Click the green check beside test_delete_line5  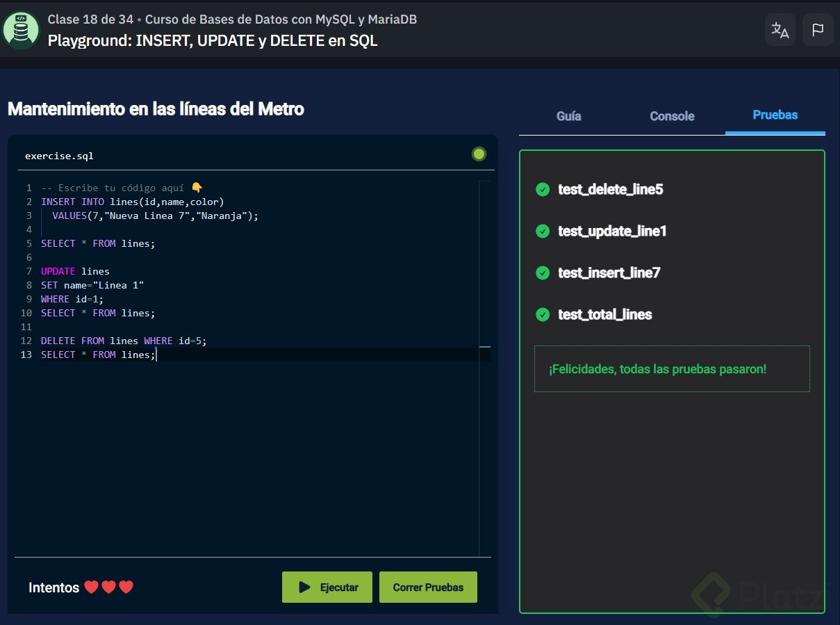click(x=543, y=189)
